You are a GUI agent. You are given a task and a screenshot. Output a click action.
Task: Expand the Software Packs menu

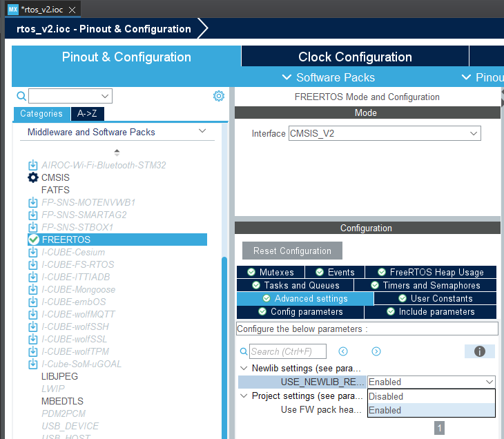328,77
